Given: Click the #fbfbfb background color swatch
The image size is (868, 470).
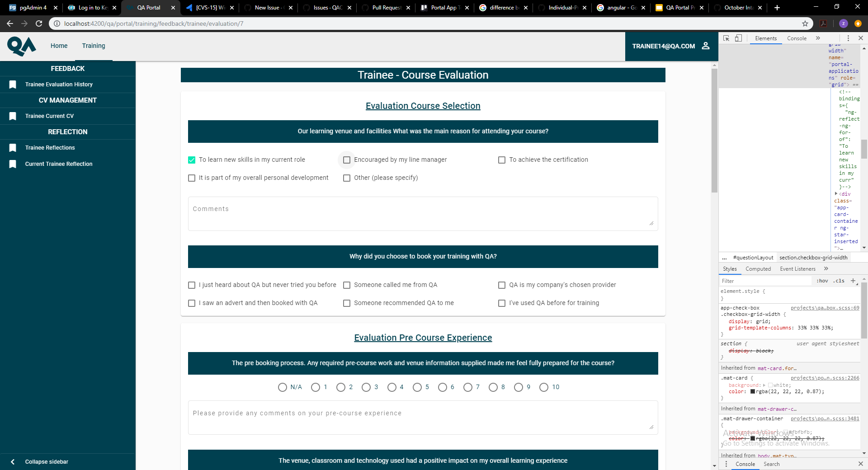Looking at the screenshot, I should point(786,432).
